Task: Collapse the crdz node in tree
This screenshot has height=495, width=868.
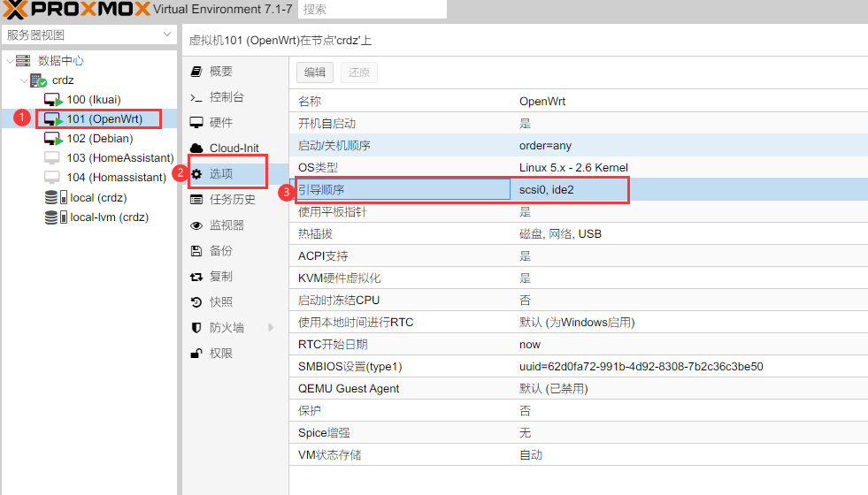Action: pos(25,80)
